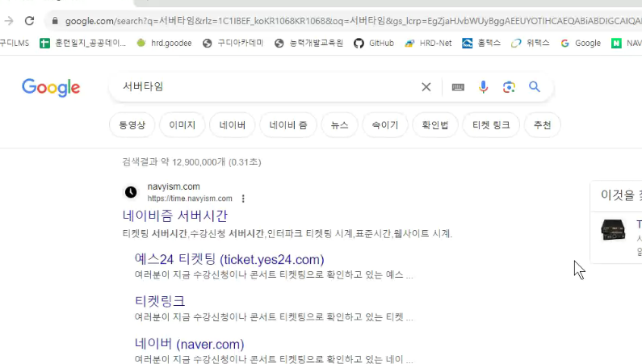Submit search with the magnifier icon
The width and height of the screenshot is (642, 364).
click(535, 86)
